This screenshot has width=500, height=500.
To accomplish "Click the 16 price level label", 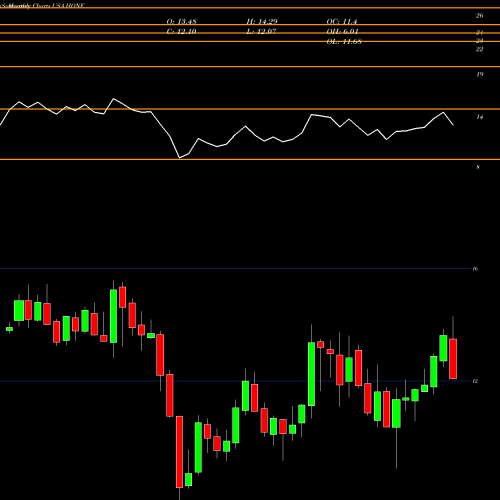I will [475, 269].
